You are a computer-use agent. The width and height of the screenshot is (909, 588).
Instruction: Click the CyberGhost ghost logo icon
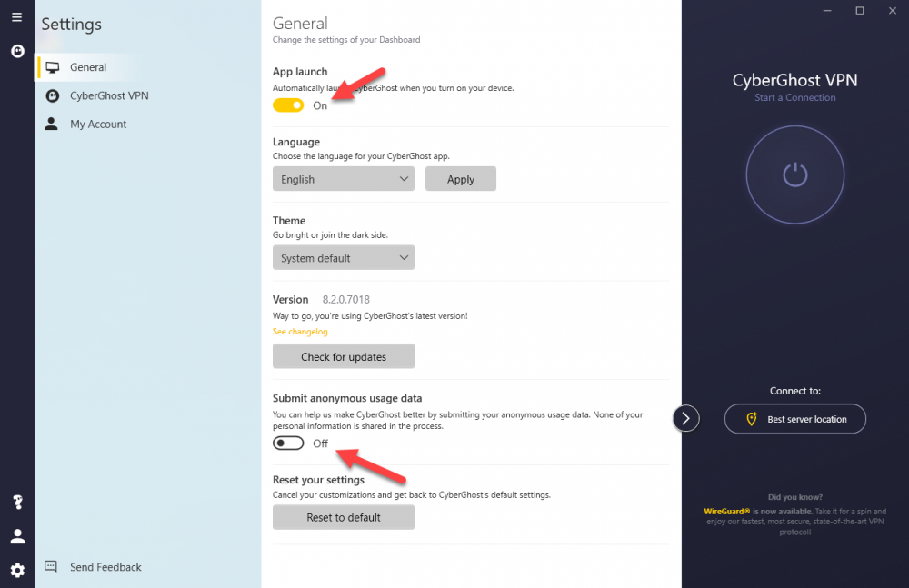pos(16,52)
